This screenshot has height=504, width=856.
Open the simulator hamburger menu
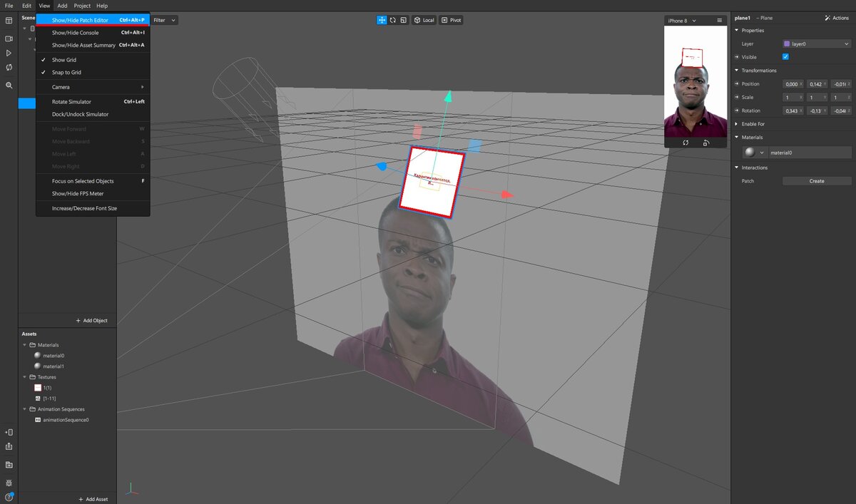720,21
